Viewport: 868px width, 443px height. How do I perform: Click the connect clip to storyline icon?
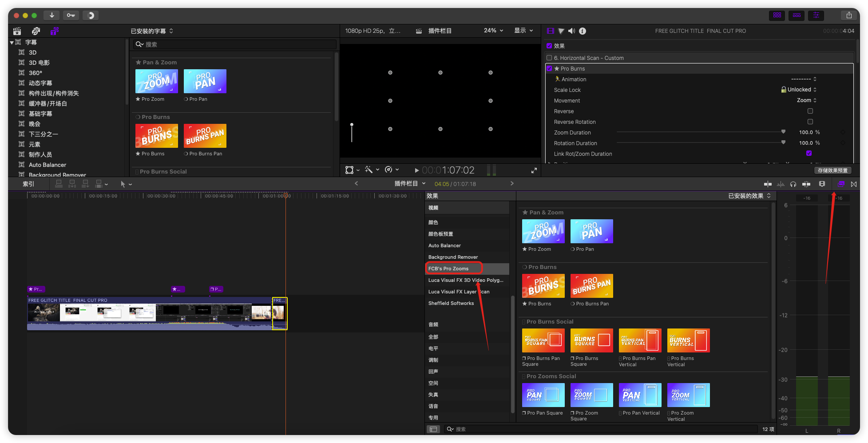[59, 184]
